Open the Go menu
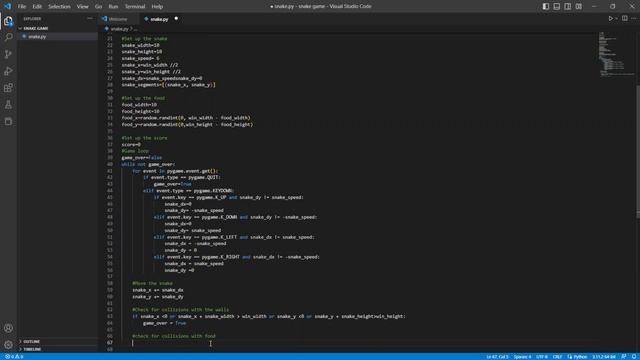 98,7
